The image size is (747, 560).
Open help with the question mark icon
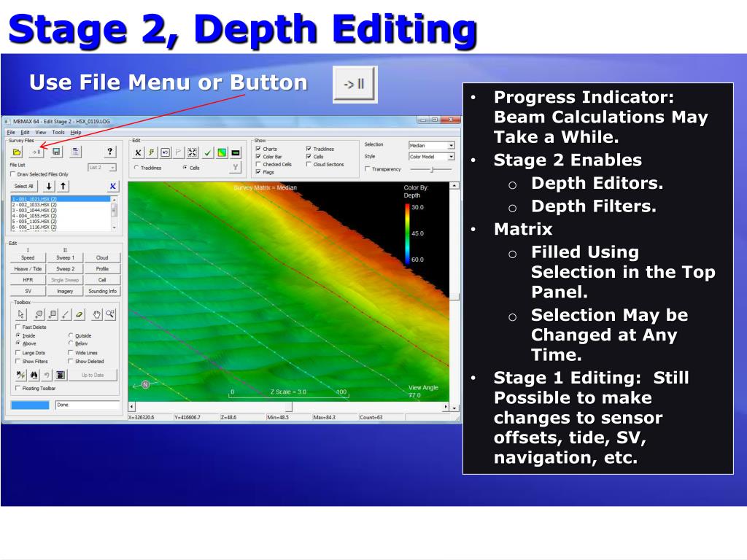pyautogui.click(x=110, y=152)
